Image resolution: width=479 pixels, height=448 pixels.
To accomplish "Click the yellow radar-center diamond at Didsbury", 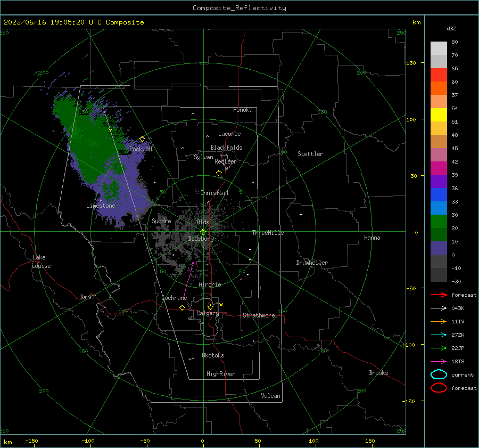I will (203, 232).
